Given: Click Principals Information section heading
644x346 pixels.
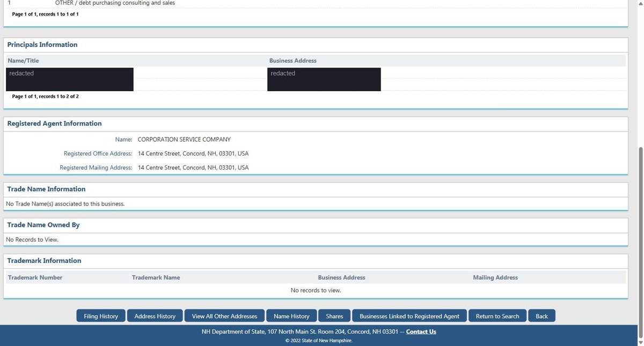Looking at the screenshot, I should 42,45.
